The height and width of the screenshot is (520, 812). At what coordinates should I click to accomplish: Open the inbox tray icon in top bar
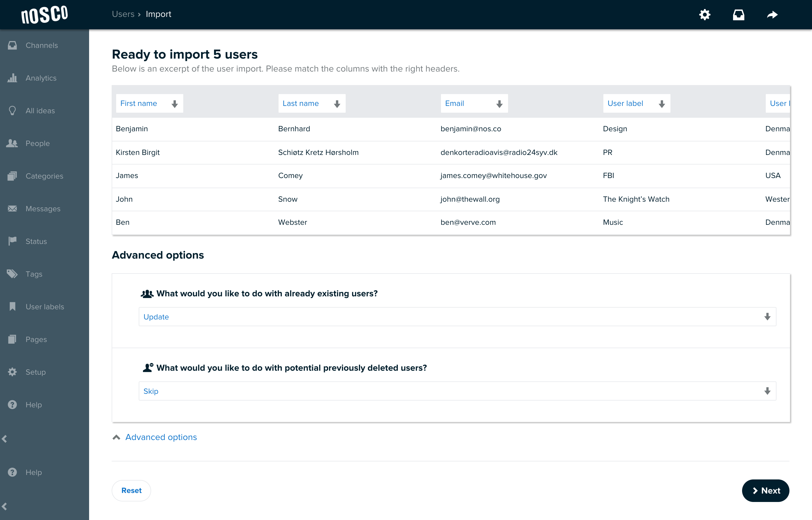pyautogui.click(x=738, y=15)
